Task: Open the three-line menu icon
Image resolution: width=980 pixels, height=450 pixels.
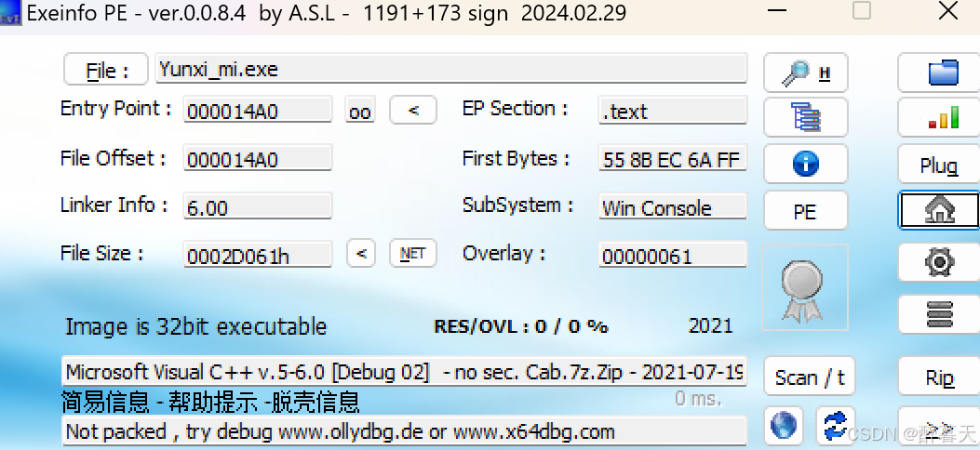Action: [x=939, y=314]
